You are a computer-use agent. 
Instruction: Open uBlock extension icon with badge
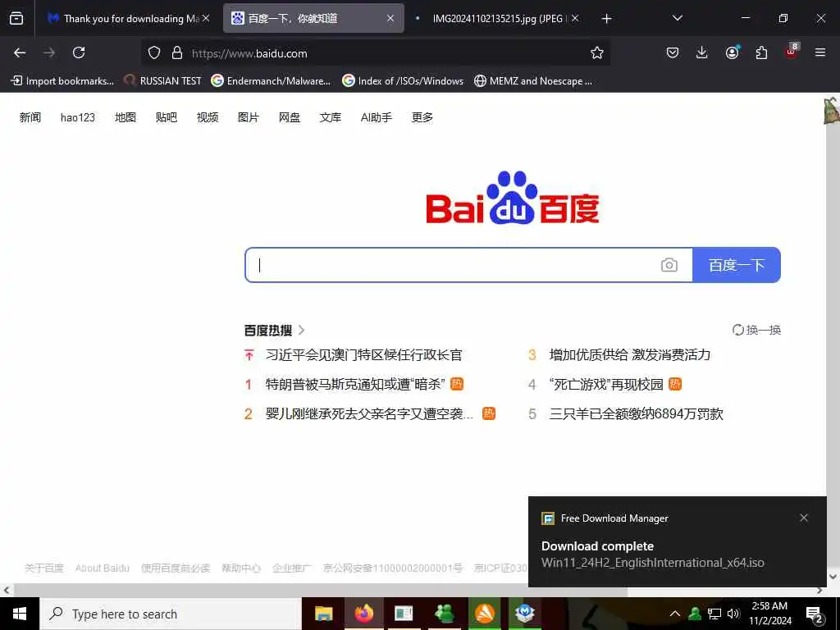792,52
